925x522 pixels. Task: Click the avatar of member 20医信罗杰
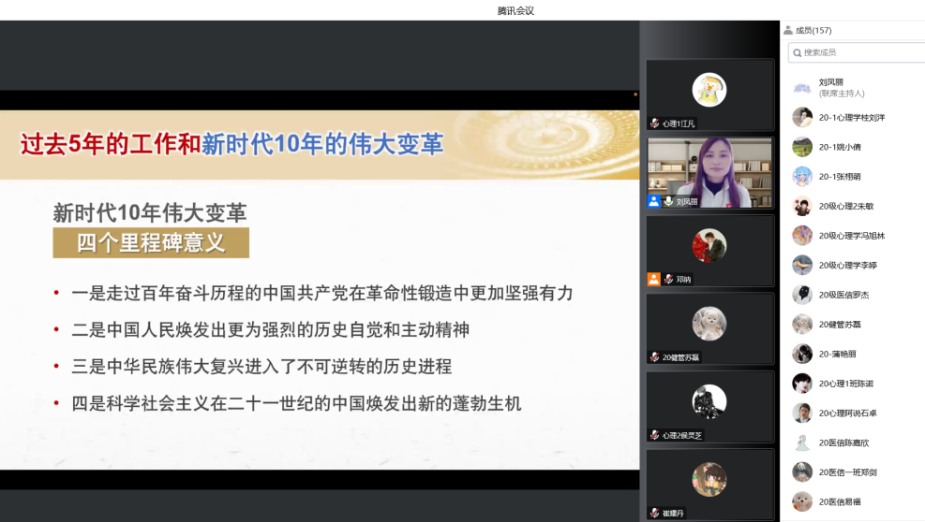coord(802,295)
